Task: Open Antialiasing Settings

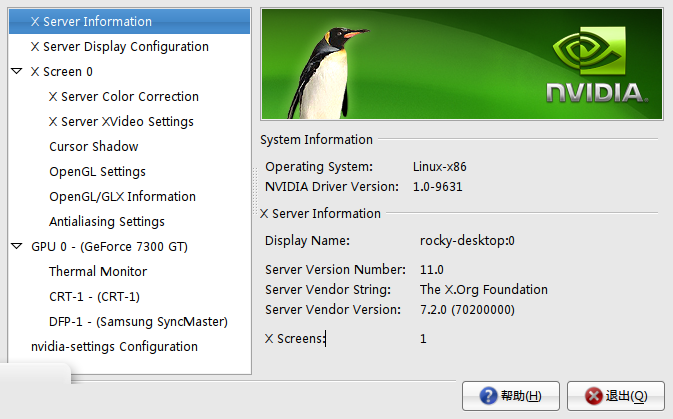Action: pos(107,222)
